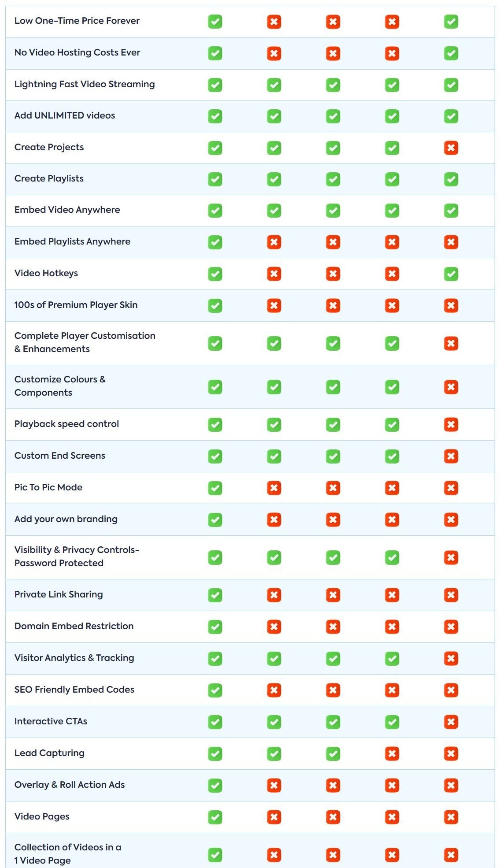
Task: Click the green check for Private Link Sharing
Action: pos(215,595)
